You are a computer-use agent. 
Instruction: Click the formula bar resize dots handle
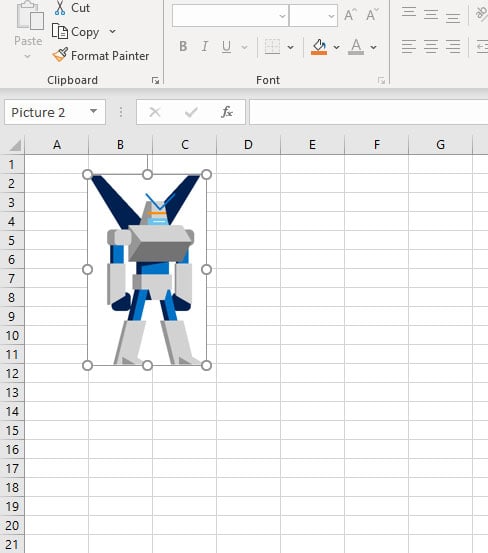[121, 112]
